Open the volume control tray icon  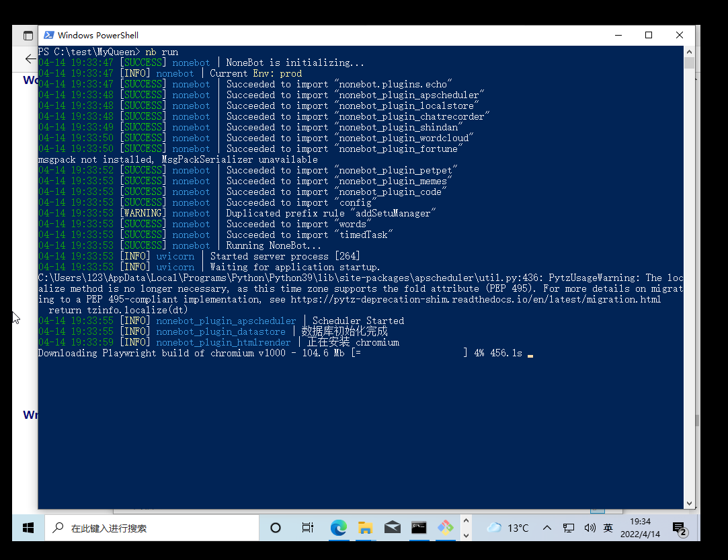coord(590,528)
